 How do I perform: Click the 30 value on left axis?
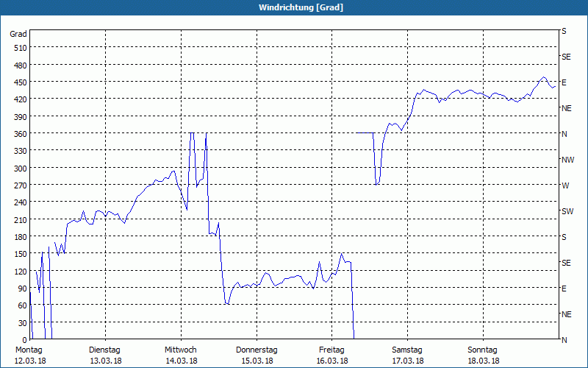click(23, 323)
